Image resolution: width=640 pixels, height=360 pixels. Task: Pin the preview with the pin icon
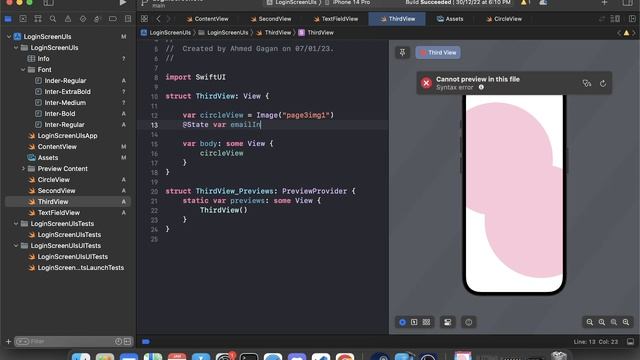(x=402, y=52)
